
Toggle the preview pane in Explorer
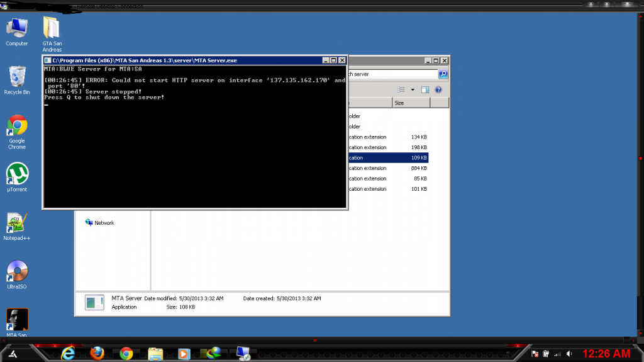[x=425, y=89]
